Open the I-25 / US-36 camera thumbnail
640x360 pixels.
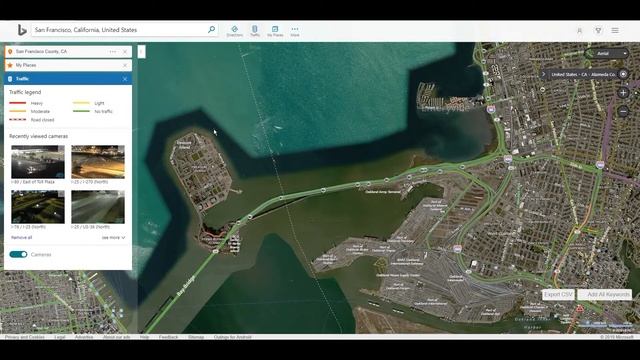click(98, 207)
